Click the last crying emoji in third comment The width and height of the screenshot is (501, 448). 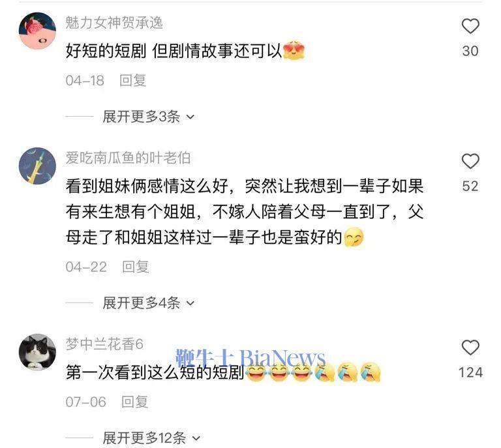370,372
